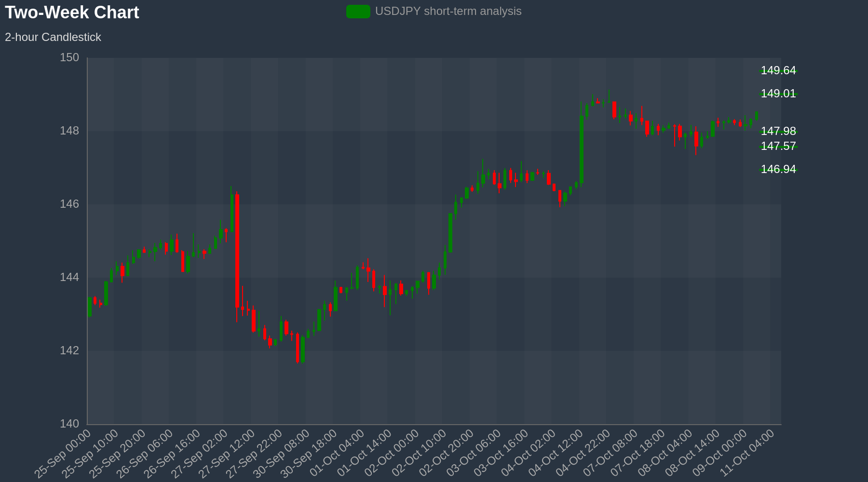Click the 144 y-axis label

point(69,278)
